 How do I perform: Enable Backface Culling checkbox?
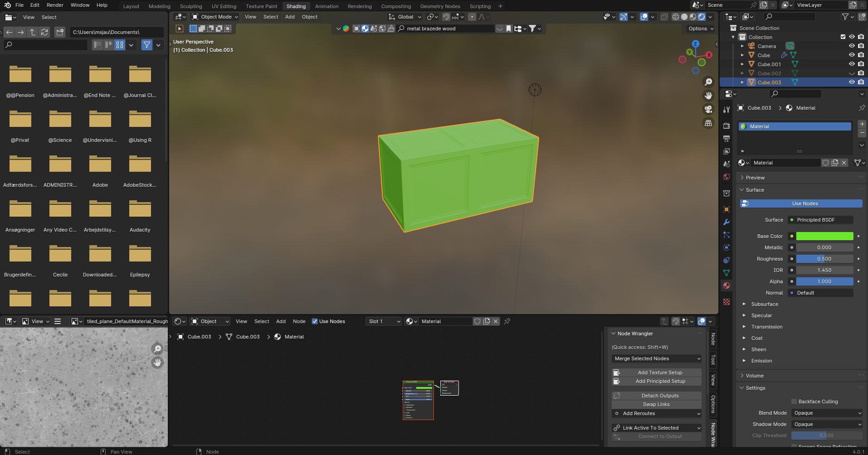(794, 402)
